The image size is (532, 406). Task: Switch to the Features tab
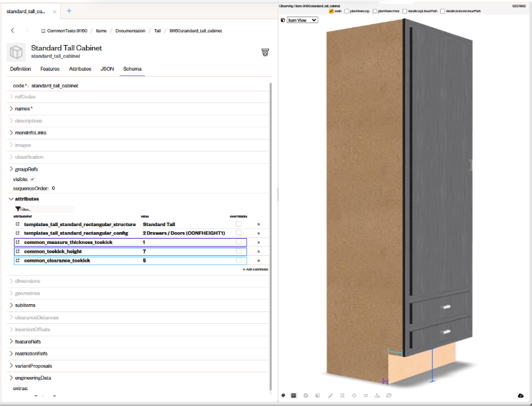[x=50, y=69]
